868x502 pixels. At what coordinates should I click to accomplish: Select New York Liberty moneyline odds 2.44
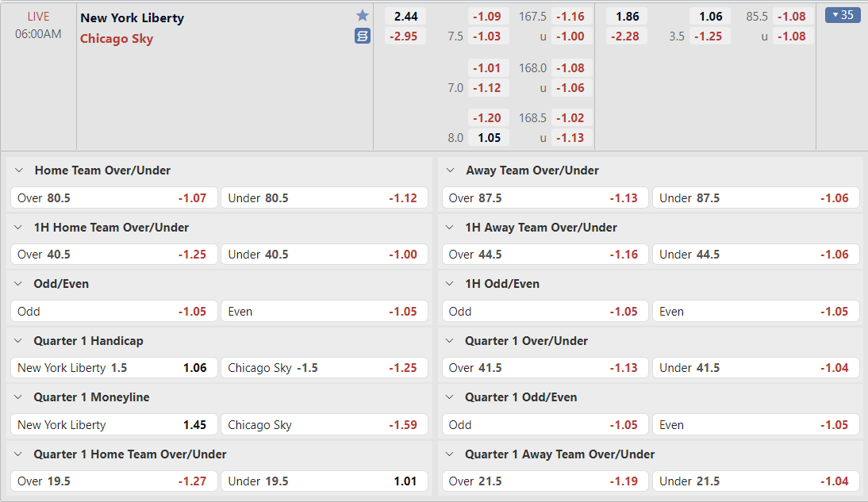coord(405,17)
